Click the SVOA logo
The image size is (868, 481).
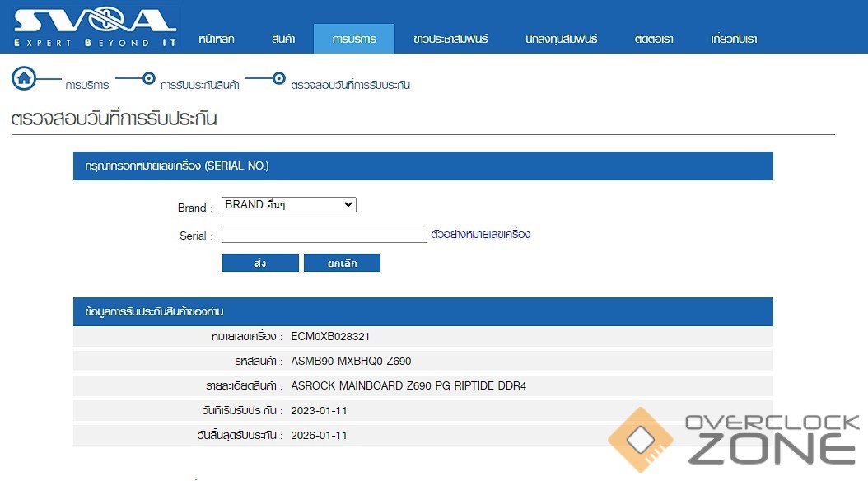[96, 27]
